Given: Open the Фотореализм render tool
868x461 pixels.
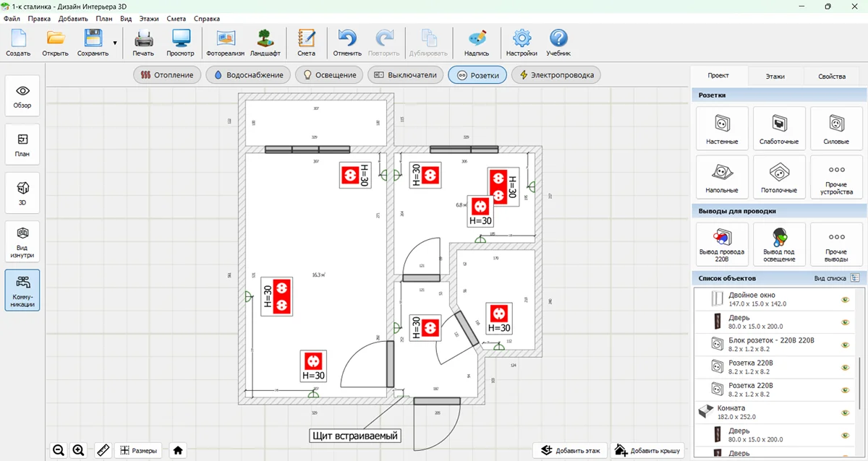Looking at the screenshot, I should (226, 43).
